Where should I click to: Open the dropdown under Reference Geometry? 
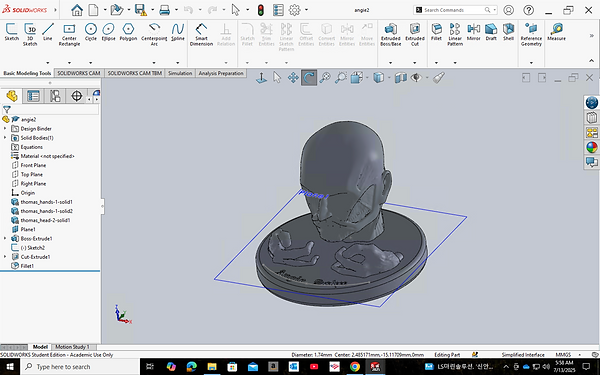click(x=531, y=63)
